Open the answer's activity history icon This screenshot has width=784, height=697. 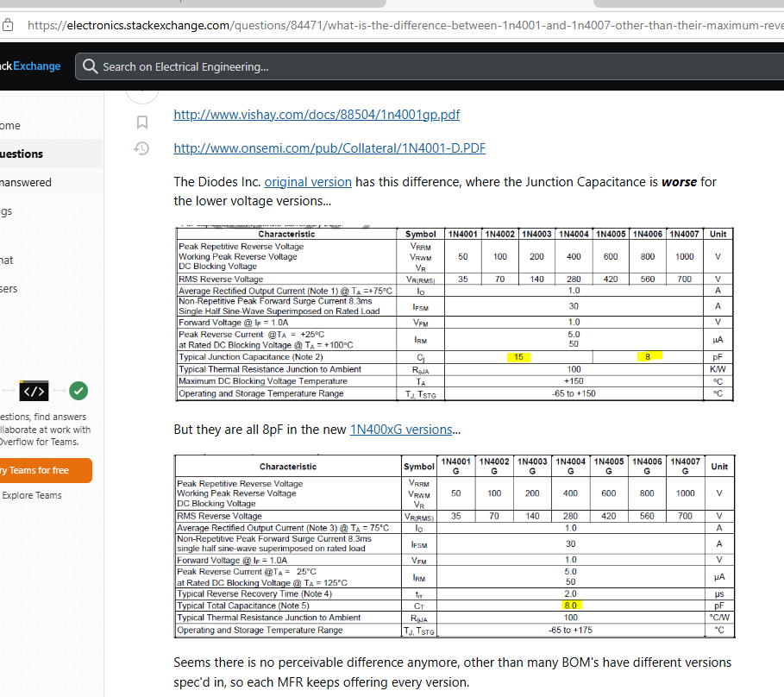coord(143,149)
